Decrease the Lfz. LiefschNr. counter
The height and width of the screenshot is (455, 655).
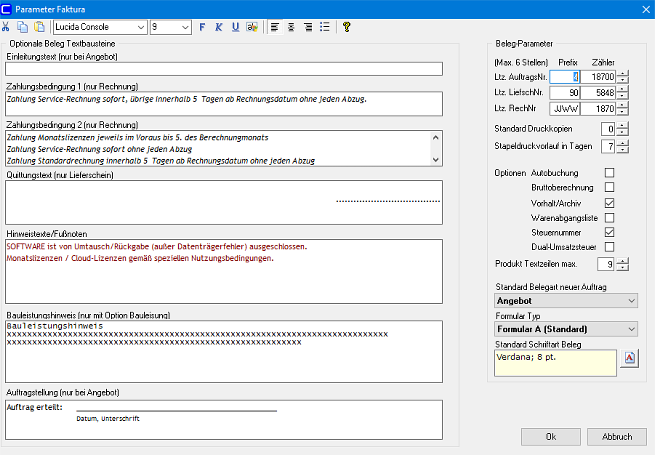pyautogui.click(x=623, y=96)
